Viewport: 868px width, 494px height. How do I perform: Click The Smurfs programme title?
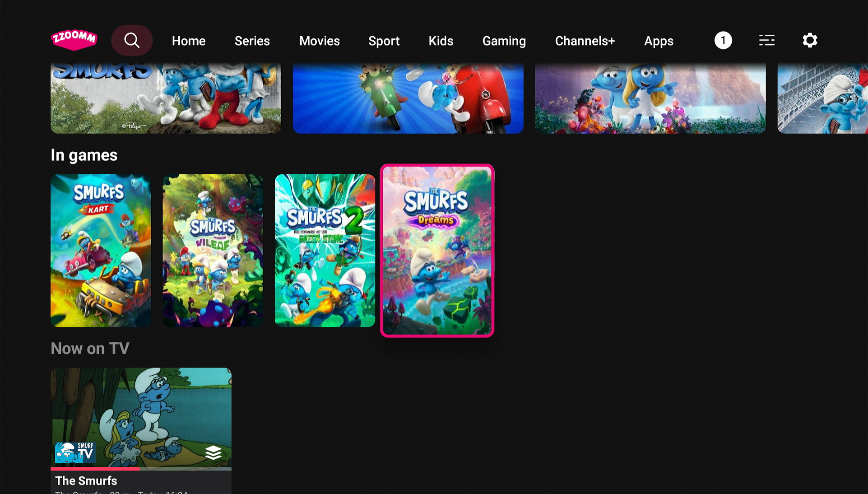86,480
